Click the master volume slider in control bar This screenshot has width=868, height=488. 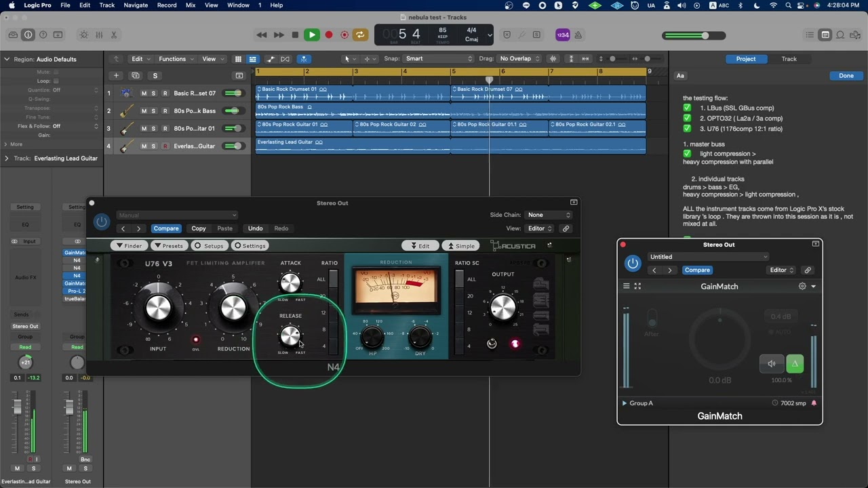click(693, 35)
